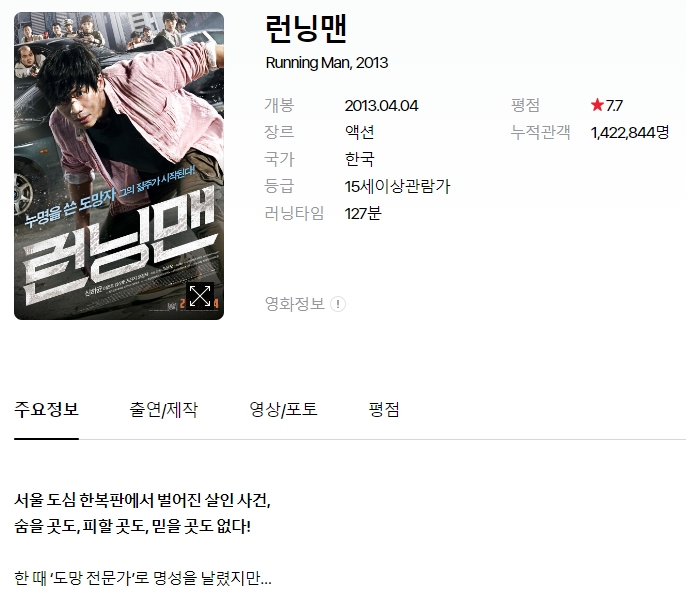Click the 액션 genre text
Screen dimensions: 686x592
coord(360,132)
